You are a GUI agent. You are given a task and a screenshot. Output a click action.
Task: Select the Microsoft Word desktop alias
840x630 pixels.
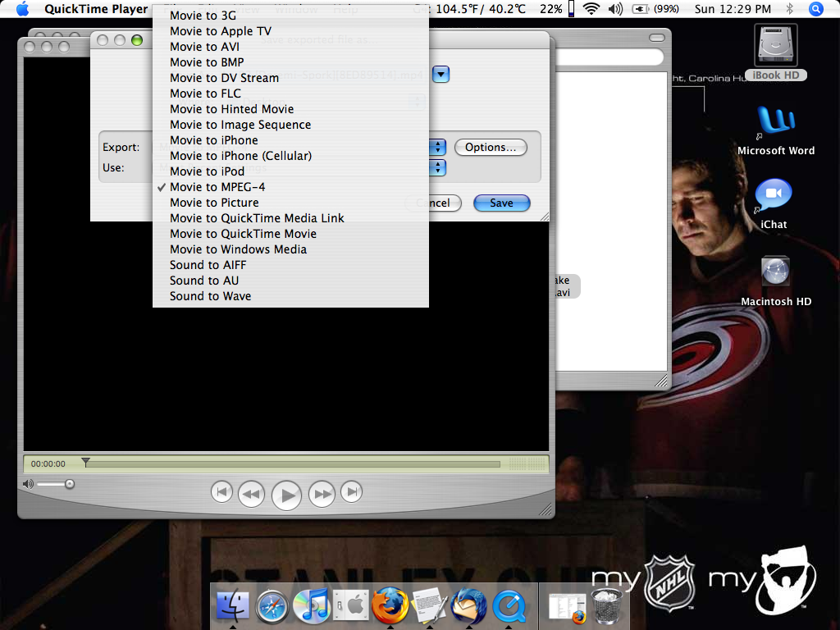(x=776, y=130)
